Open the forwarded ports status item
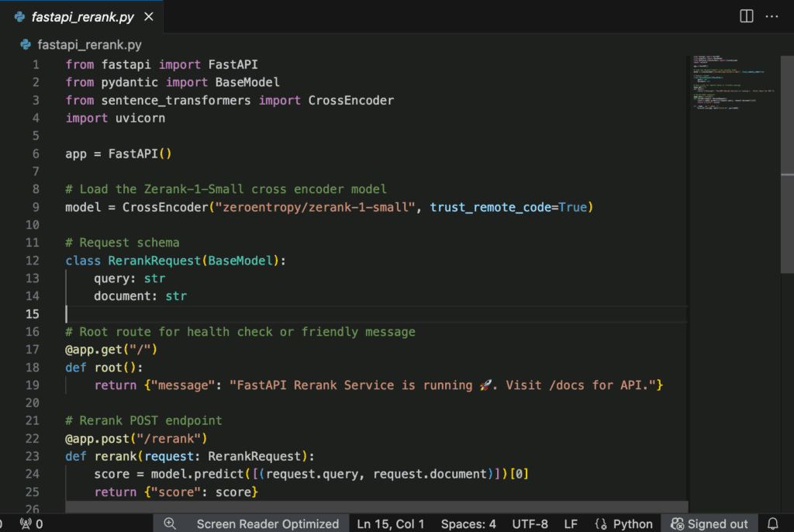Screen dimensions: 794x532 click(31, 524)
